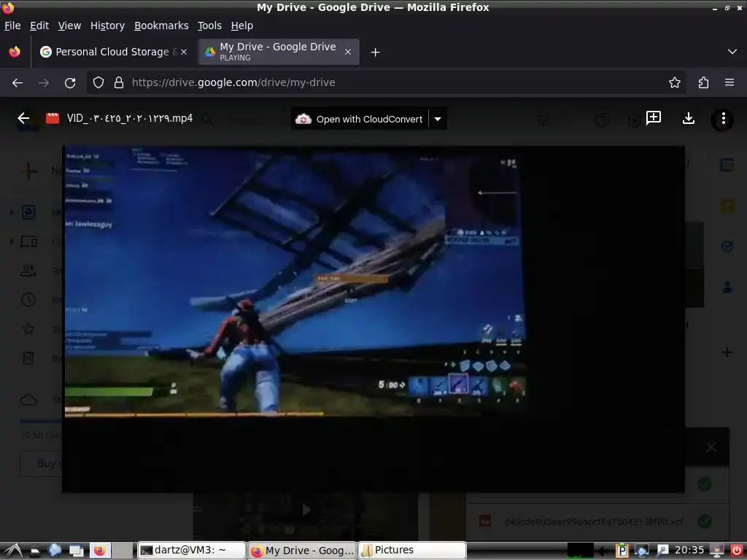Open the Firefox extensions panel
Image resolution: width=747 pixels, height=560 pixels.
click(x=703, y=83)
